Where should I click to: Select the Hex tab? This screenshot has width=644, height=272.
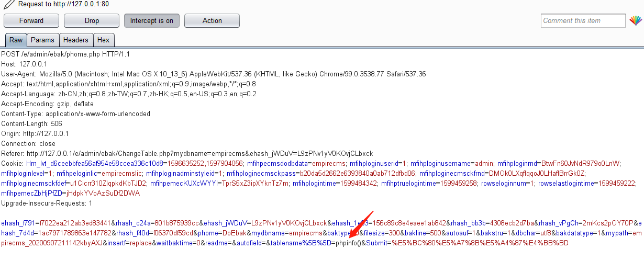104,40
